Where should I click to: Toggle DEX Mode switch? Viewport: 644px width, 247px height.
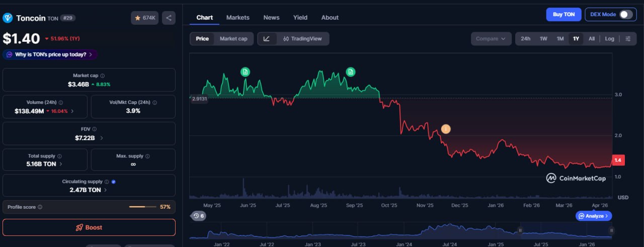[625, 15]
